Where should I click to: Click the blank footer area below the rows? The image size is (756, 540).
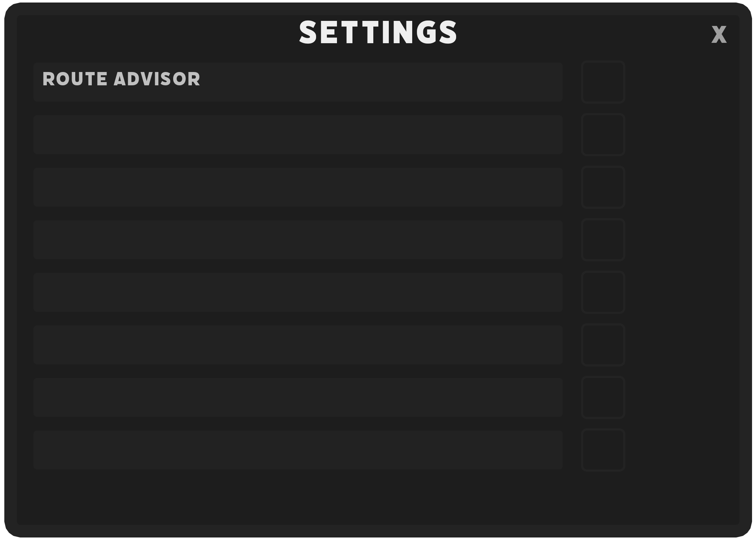[378, 499]
